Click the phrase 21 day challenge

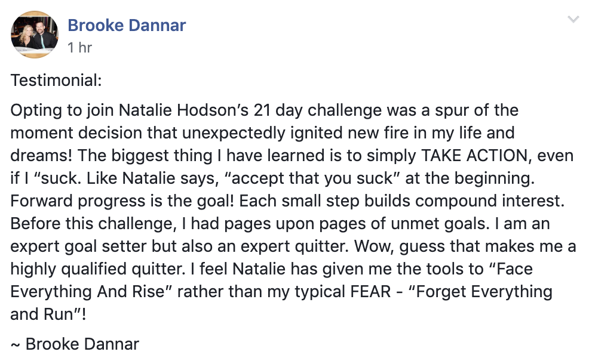(x=318, y=110)
